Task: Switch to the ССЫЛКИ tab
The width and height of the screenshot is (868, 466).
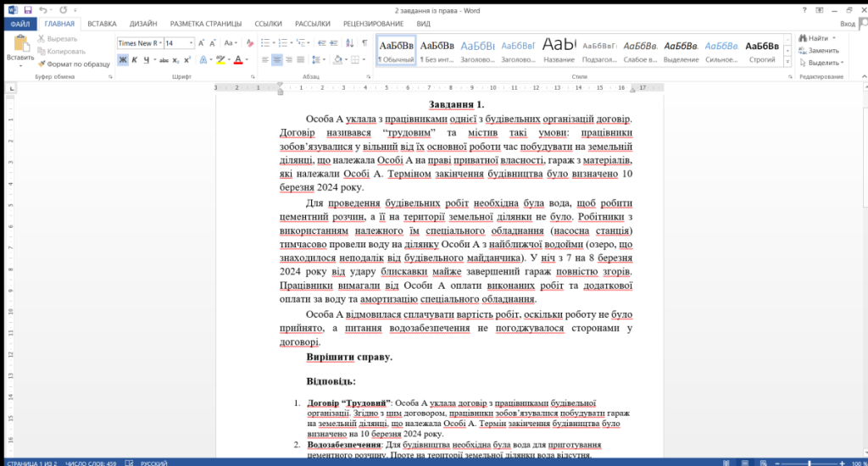Action: [268, 24]
